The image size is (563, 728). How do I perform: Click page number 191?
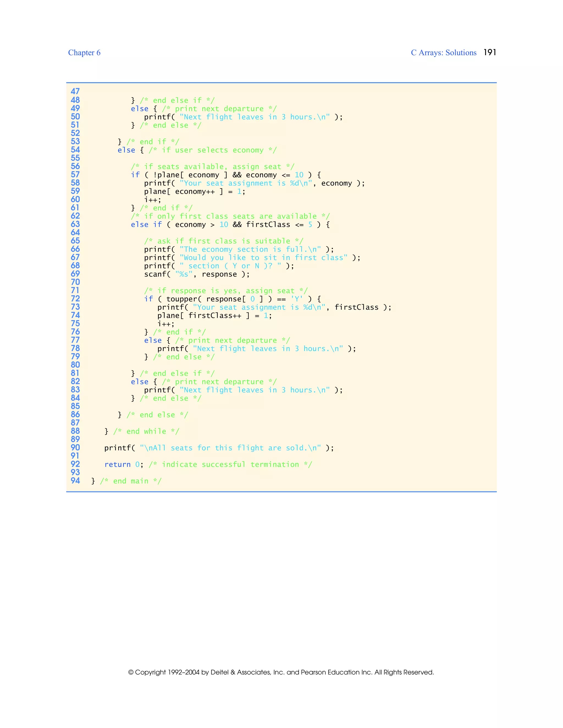[490, 52]
